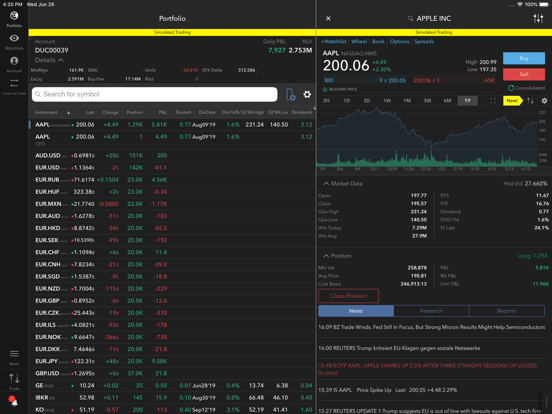Select the AUD.USD position row

coord(172,156)
